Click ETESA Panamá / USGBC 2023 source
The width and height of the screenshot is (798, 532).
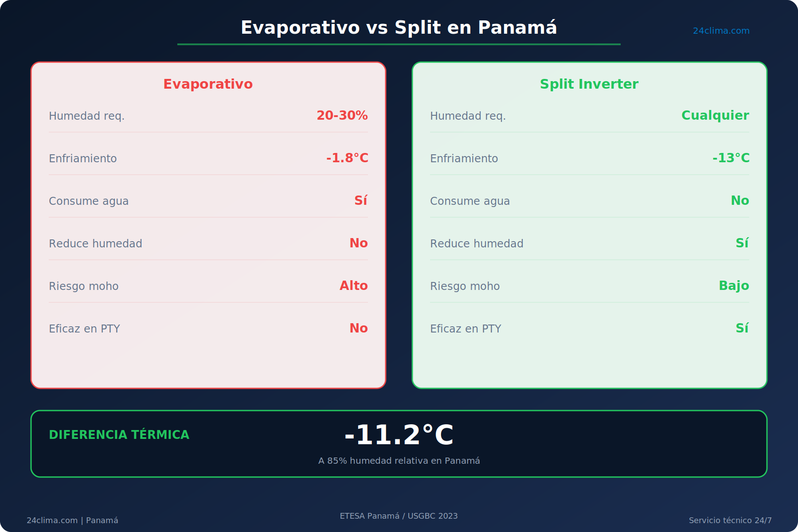point(399,516)
